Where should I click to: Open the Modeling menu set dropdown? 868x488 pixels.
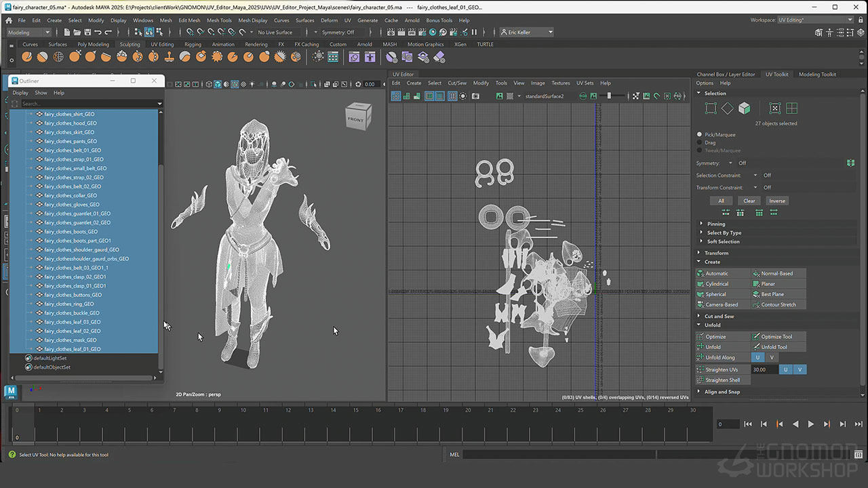[28, 32]
